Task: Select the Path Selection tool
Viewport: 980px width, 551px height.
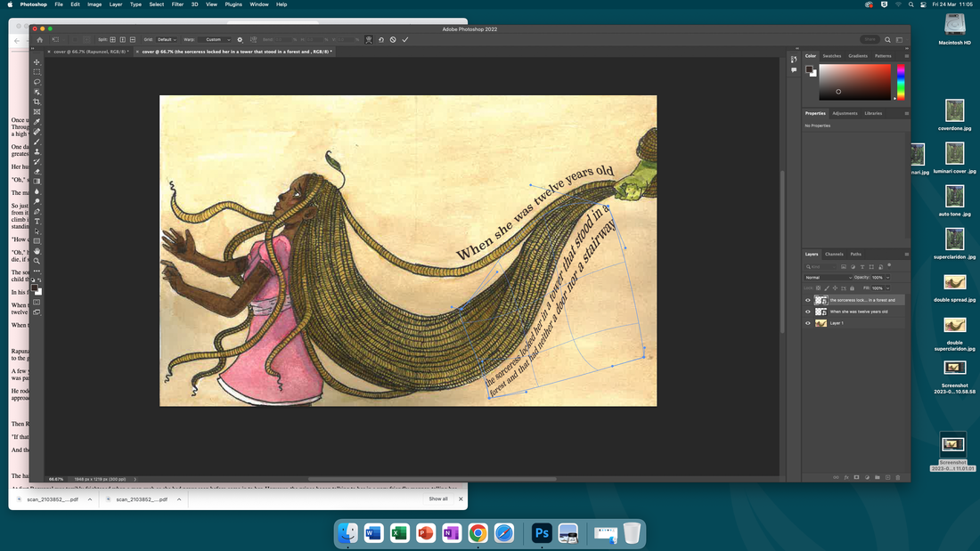Action: click(x=37, y=231)
